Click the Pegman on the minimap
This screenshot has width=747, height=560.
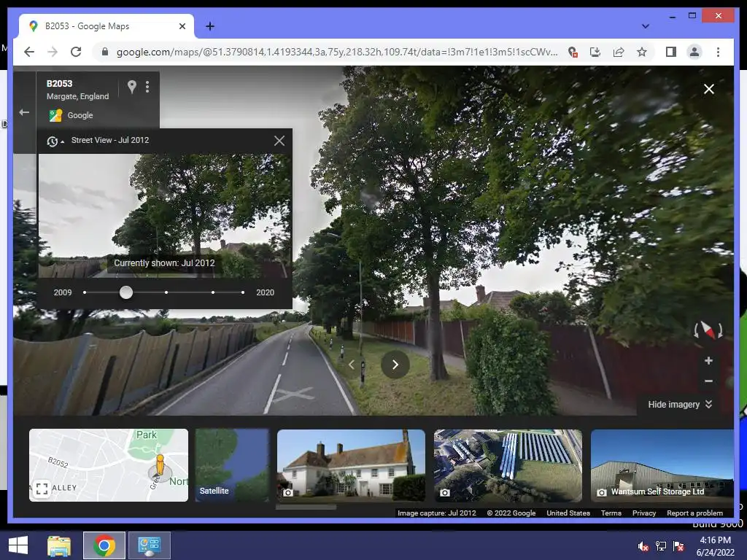tap(160, 466)
